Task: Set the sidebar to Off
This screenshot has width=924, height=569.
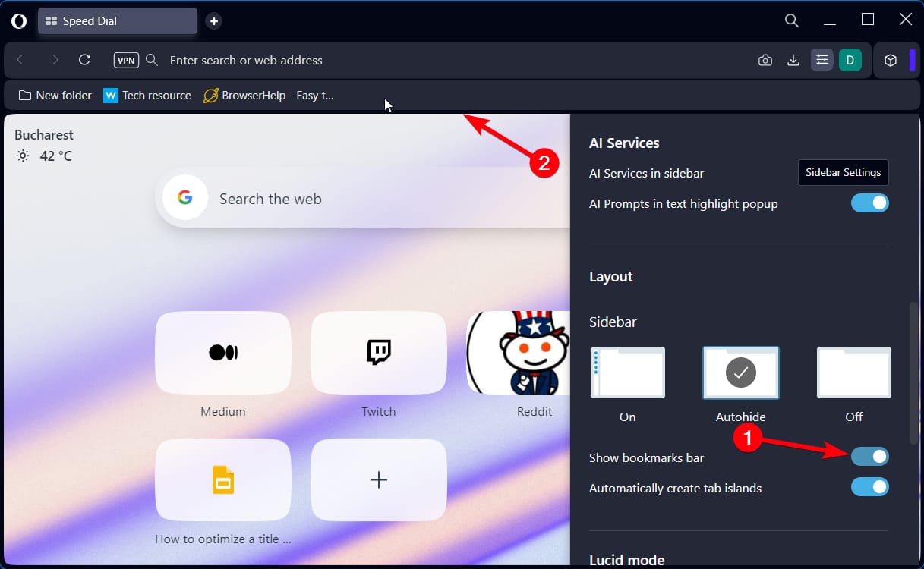Action: pos(854,373)
